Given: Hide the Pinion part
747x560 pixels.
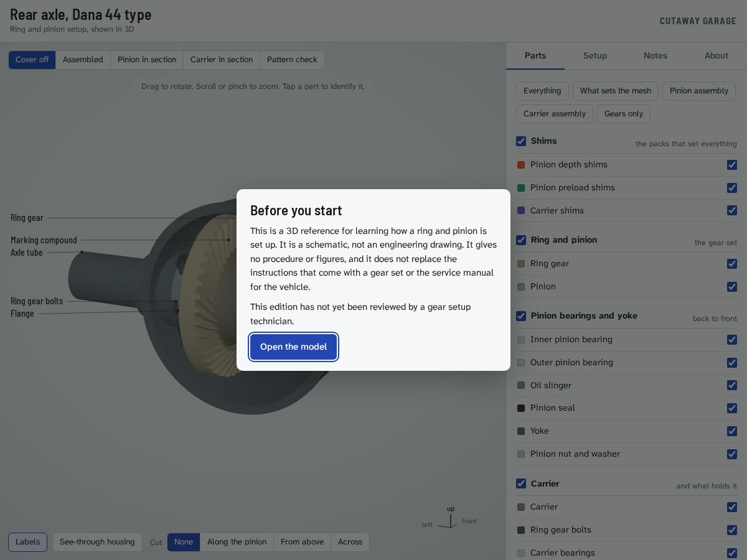Looking at the screenshot, I should click(x=732, y=287).
